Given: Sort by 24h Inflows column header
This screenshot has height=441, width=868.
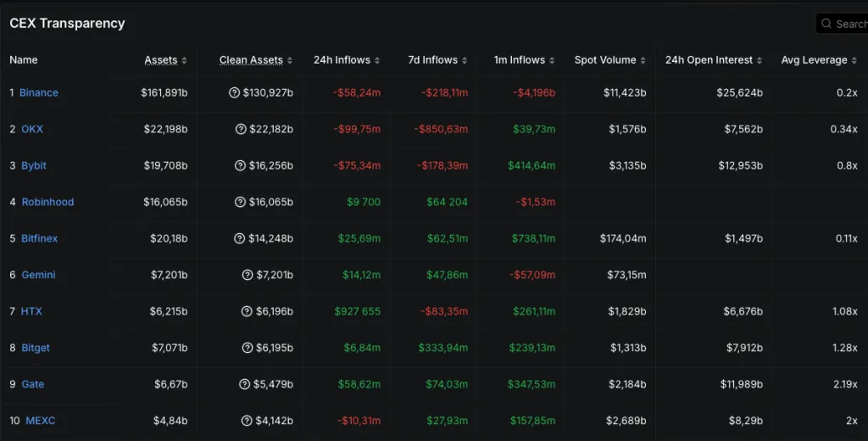Looking at the screenshot, I should (x=345, y=60).
